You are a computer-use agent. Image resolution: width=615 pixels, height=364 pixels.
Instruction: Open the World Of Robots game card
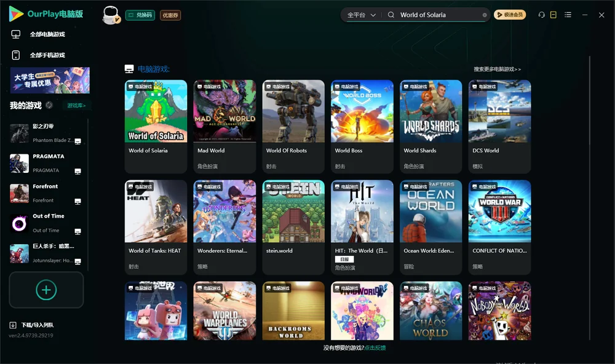coord(293,126)
